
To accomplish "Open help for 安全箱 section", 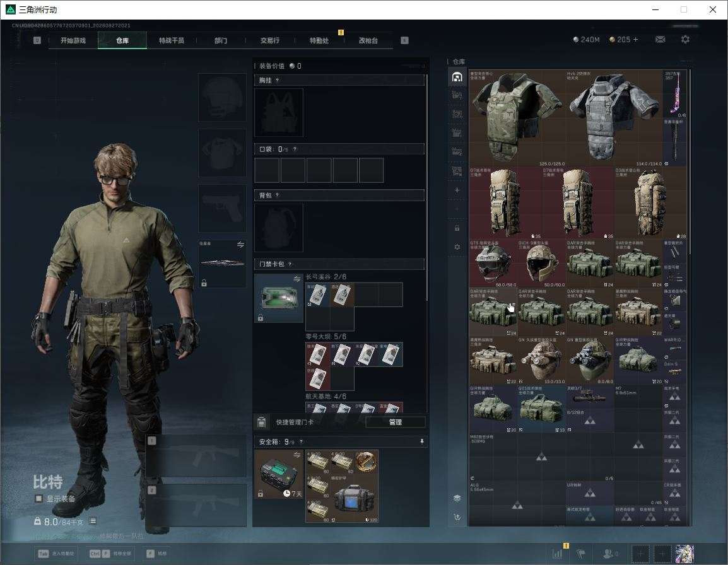I will (x=301, y=442).
